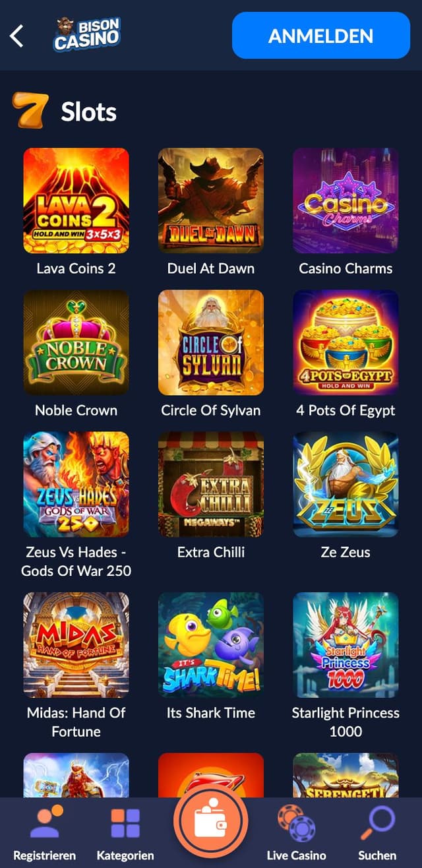The width and height of the screenshot is (422, 868).
Task: Click the Anmelden button
Action: point(321,36)
